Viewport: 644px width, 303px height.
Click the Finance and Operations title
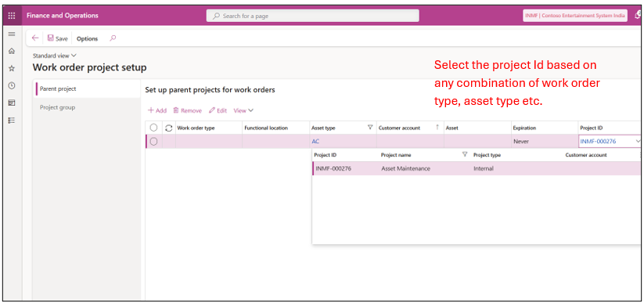point(63,16)
